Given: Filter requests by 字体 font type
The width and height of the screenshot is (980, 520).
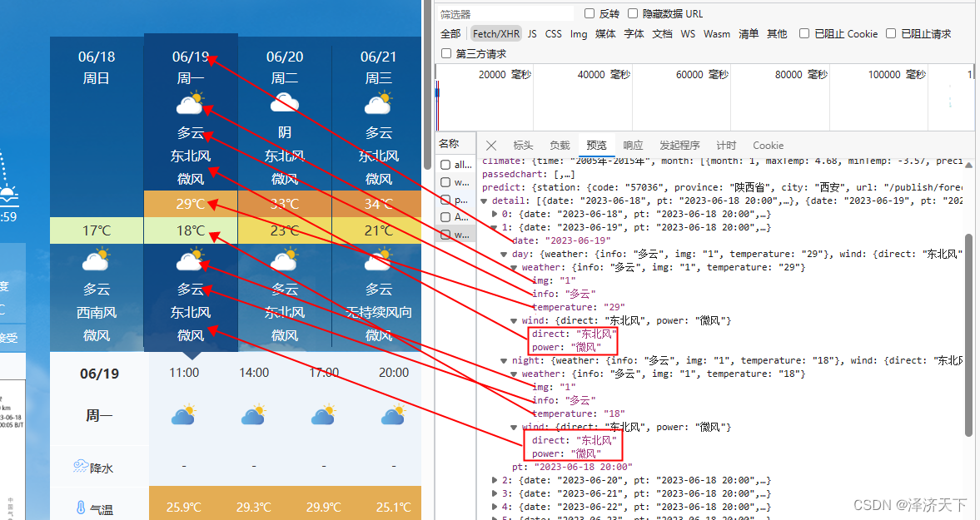Looking at the screenshot, I should pyautogui.click(x=634, y=34).
